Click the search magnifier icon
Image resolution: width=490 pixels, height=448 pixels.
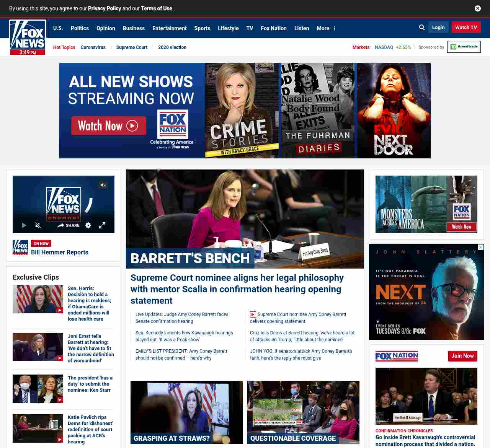point(422,28)
